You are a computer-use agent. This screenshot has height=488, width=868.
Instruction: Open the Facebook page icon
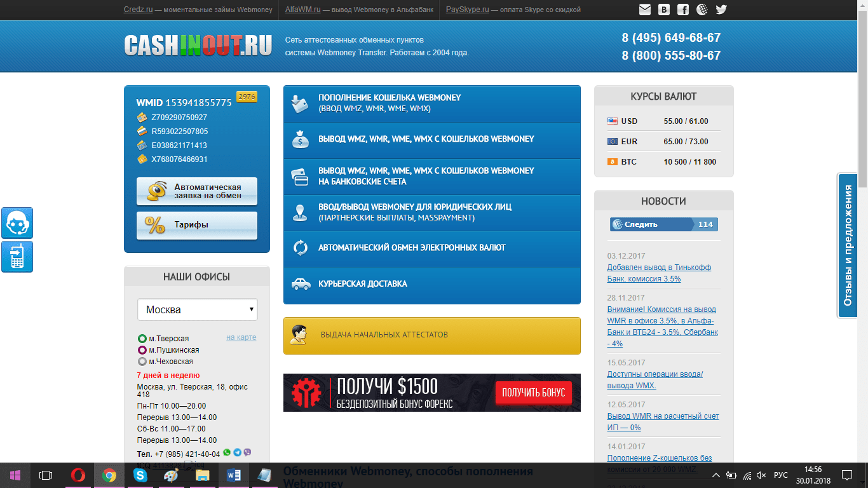pyautogui.click(x=683, y=10)
